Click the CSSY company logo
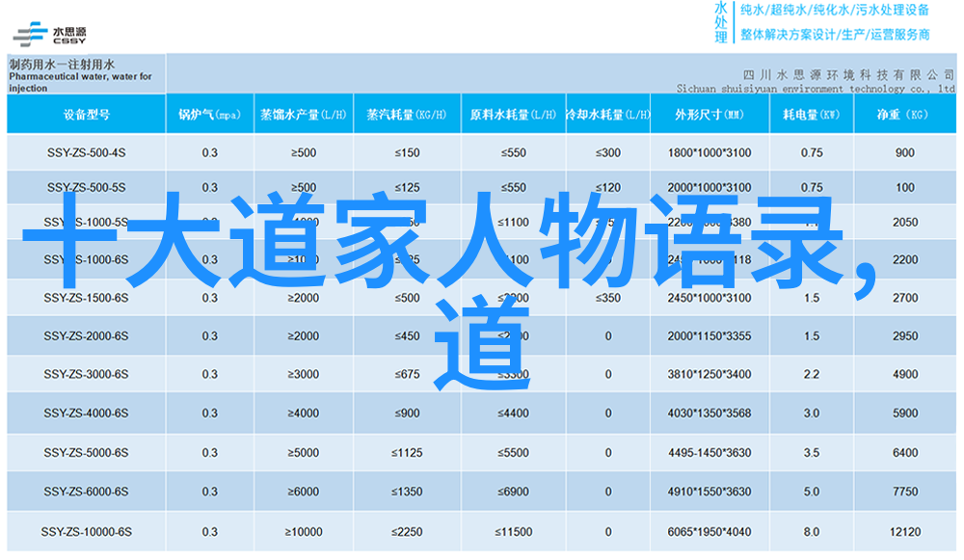The width and height of the screenshot is (964, 560). click(49, 35)
